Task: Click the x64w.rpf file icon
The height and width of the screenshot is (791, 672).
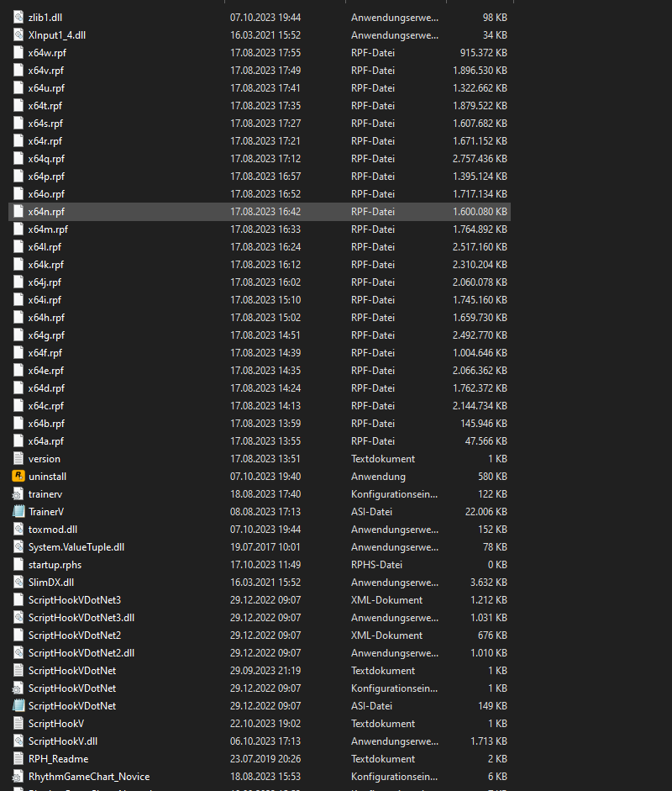Action: 18,52
